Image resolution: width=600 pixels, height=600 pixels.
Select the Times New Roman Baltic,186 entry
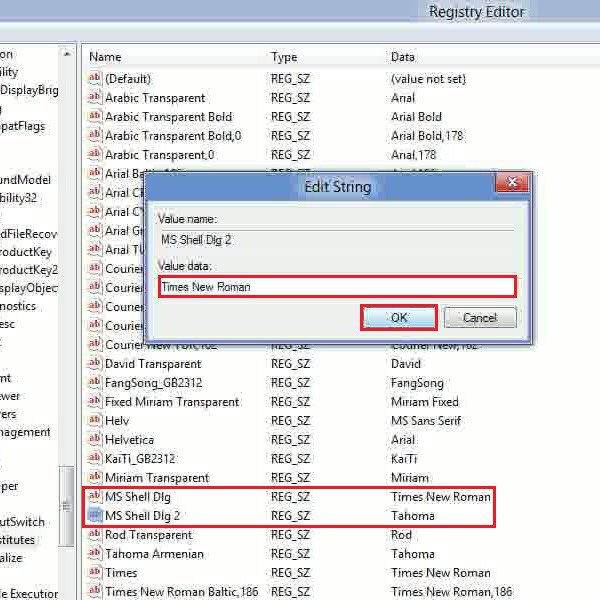(x=181, y=592)
